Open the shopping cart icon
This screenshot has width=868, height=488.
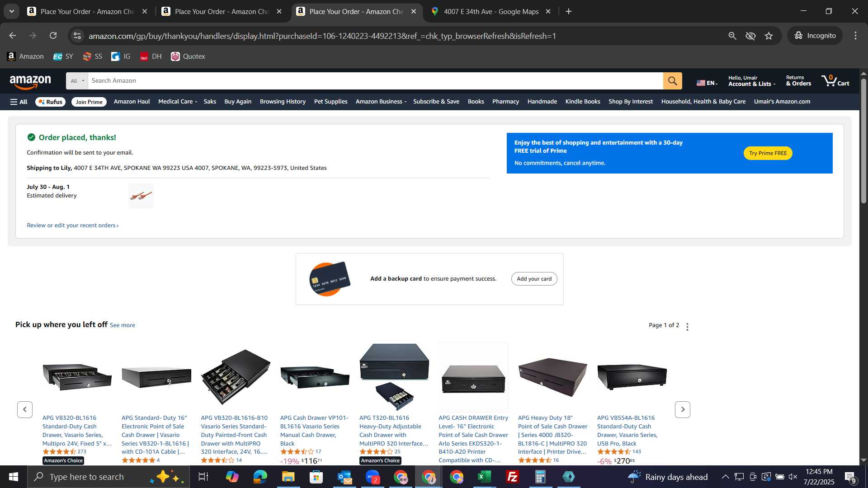(835, 81)
